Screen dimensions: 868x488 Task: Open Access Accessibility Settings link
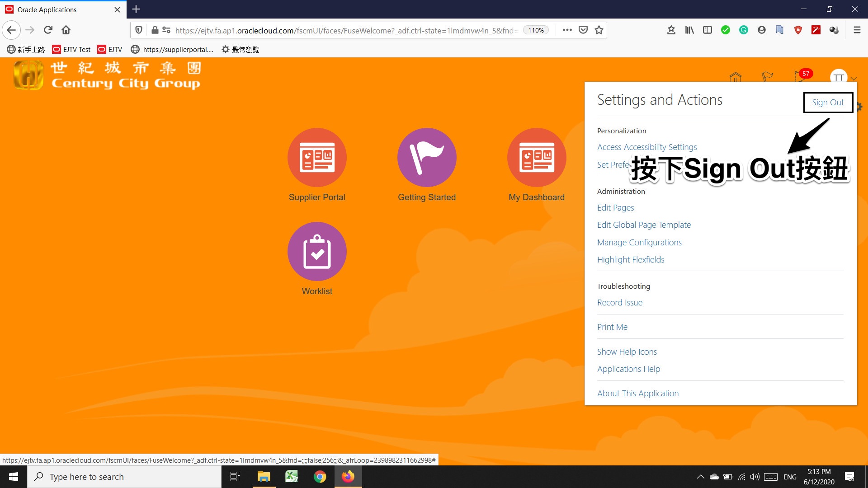click(x=647, y=147)
